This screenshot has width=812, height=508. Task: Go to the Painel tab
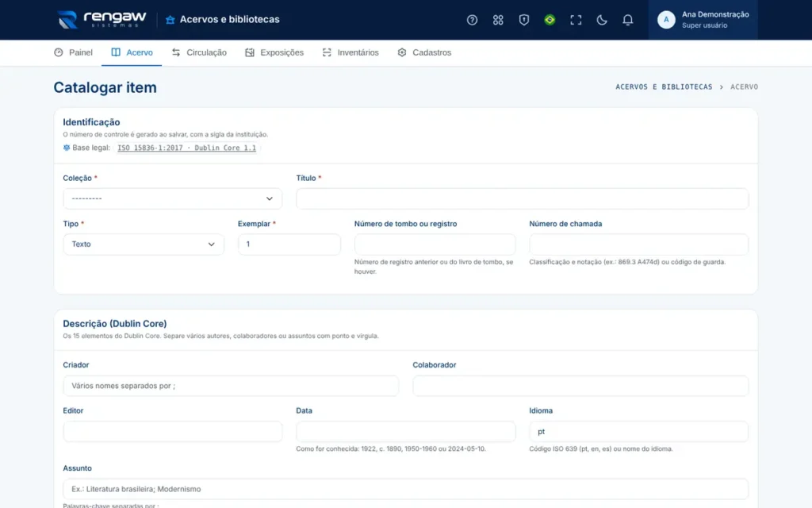pos(73,52)
